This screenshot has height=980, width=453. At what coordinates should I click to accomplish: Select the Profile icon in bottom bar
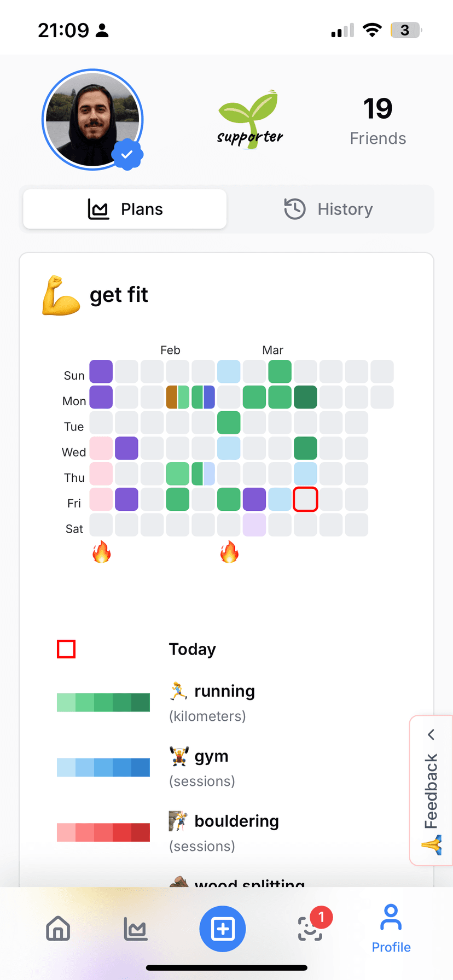[391, 929]
